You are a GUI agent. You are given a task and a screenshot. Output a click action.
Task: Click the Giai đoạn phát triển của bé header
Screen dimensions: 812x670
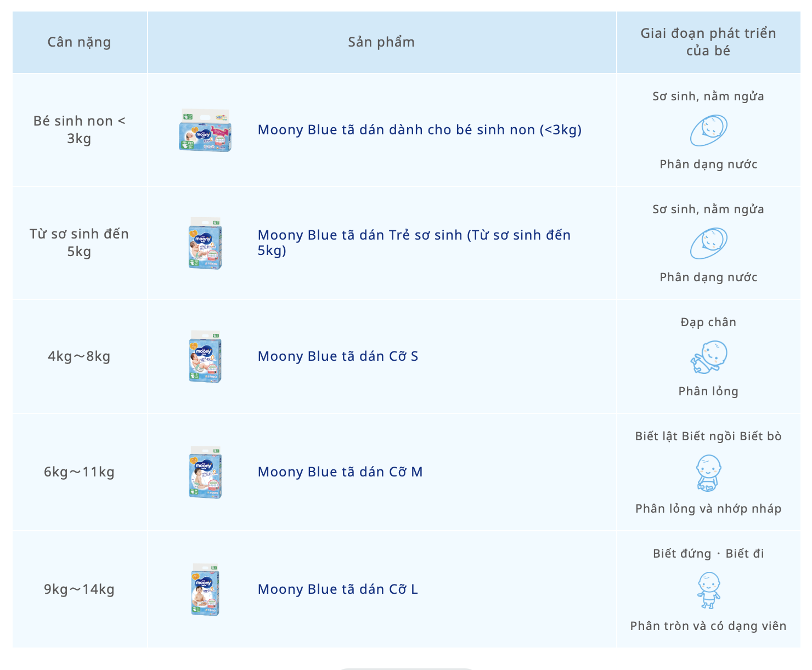708,42
